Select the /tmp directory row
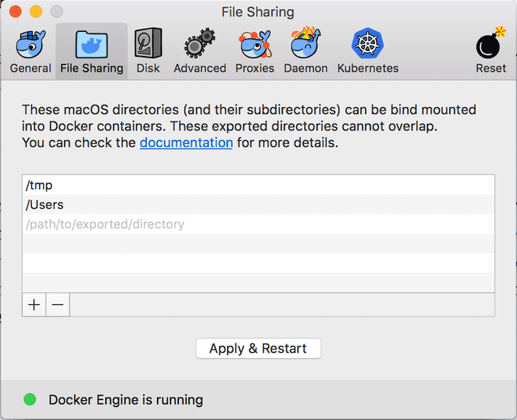Viewport: 517px width, 420px height. tap(258, 185)
